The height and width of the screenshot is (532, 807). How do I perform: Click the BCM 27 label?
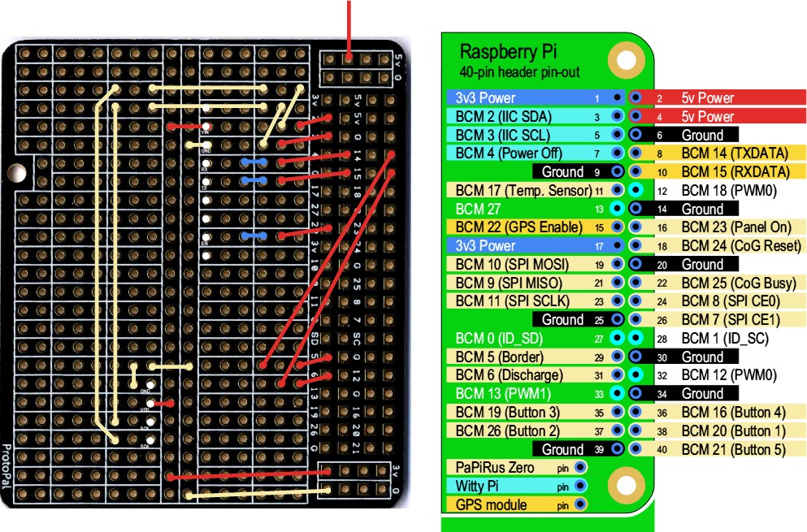click(478, 209)
